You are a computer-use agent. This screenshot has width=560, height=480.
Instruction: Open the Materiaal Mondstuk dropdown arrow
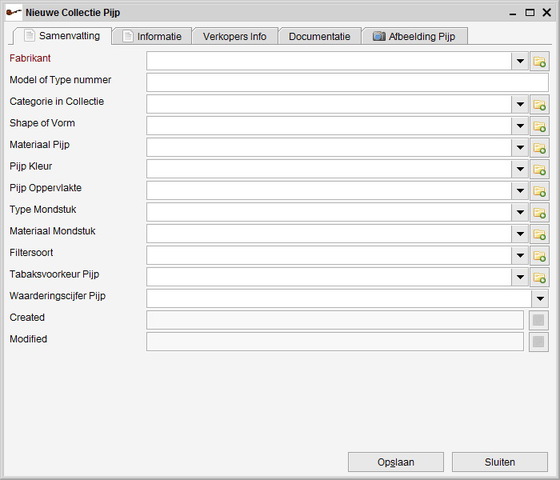520,234
